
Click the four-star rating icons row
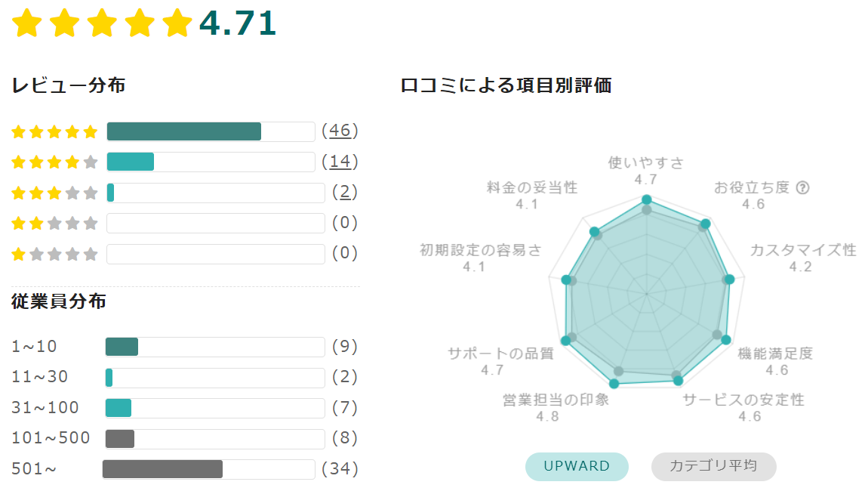coord(54,162)
